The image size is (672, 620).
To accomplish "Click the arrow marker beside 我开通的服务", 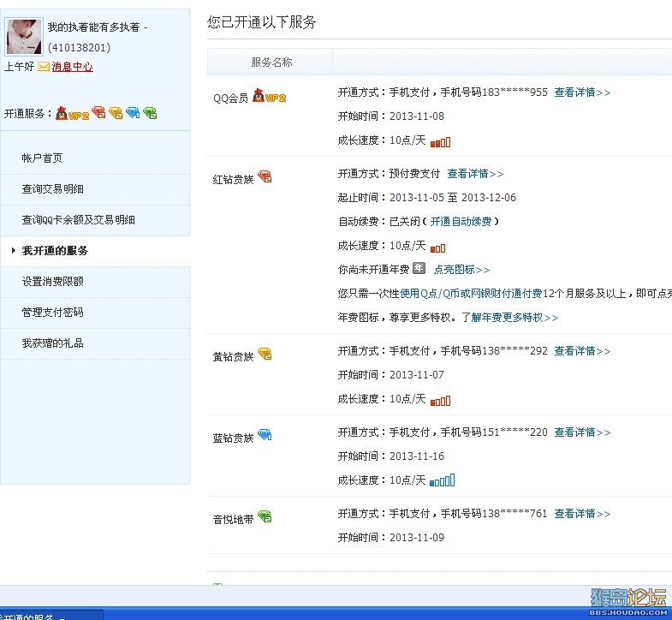I will 14,250.
